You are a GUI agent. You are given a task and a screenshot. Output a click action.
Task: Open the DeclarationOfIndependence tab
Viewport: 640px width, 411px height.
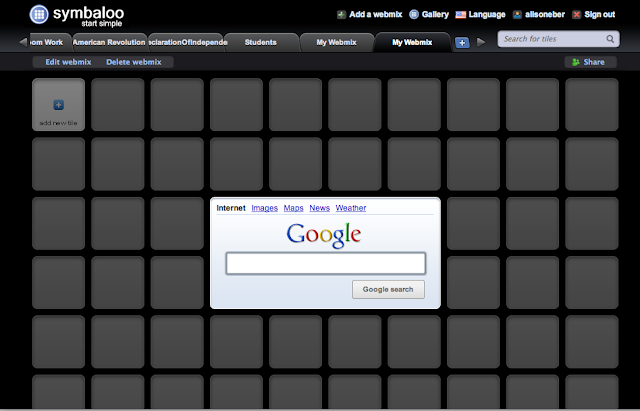tap(187, 42)
